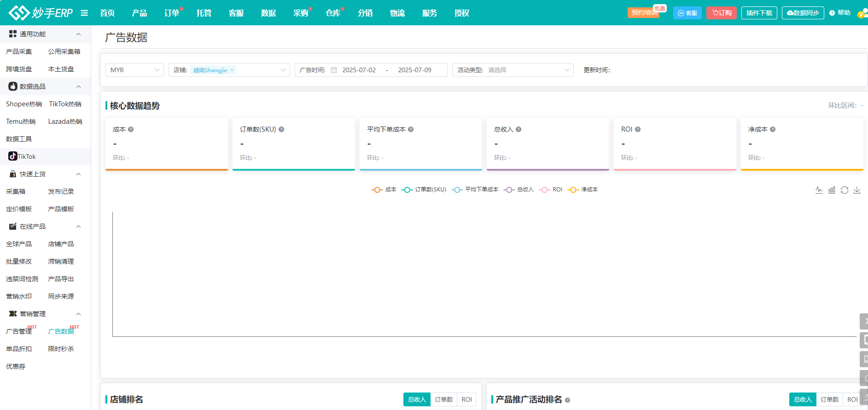Click the help icon next to 平均下单成本
This screenshot has width=868, height=410.
(411, 129)
